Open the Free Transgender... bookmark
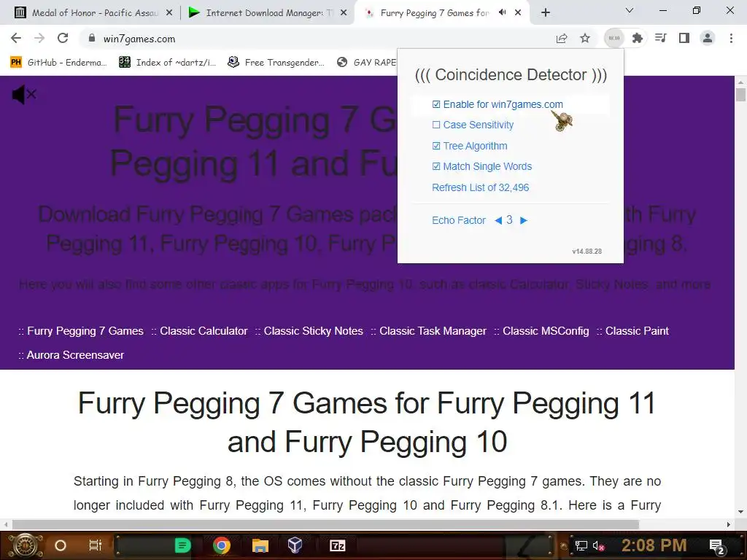 click(276, 63)
